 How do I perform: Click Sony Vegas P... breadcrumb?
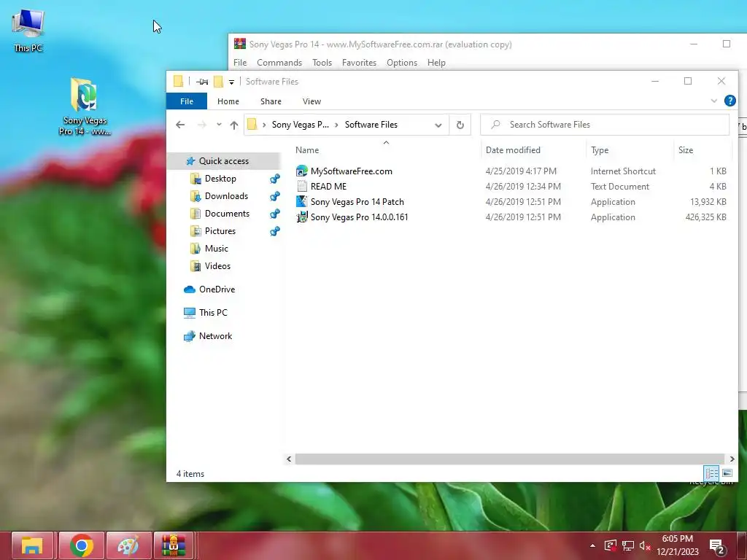300,124
